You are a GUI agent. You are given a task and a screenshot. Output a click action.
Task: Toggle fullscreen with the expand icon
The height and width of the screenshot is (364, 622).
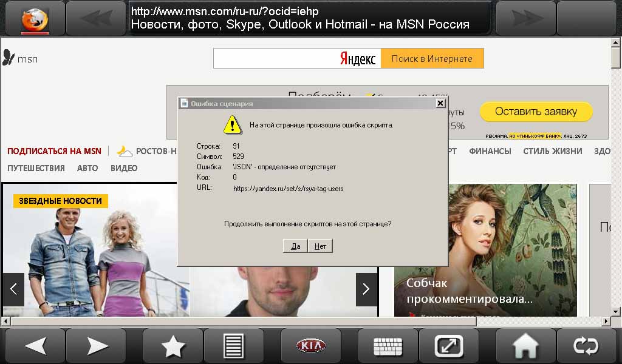coord(449,346)
